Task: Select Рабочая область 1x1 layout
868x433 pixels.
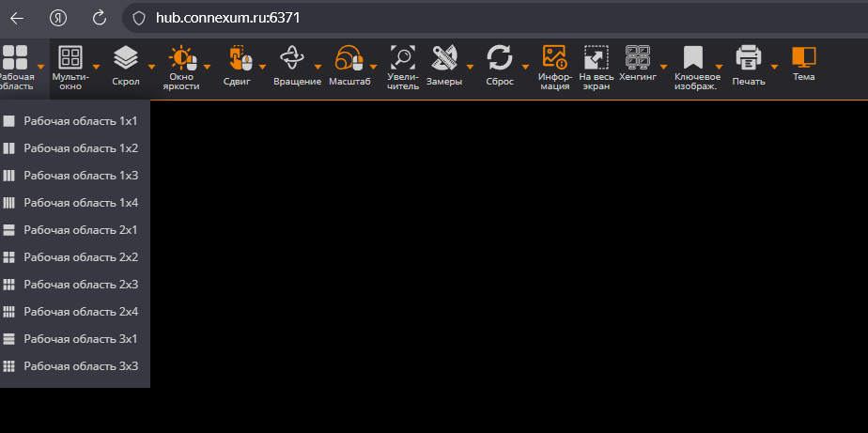Action: tap(75, 121)
